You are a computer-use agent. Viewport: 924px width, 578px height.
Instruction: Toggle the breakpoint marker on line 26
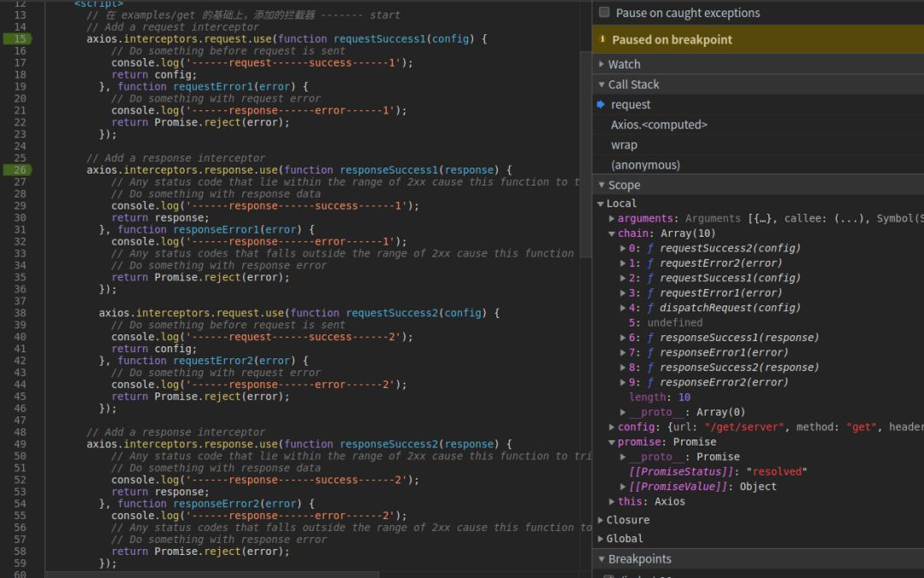[x=19, y=170]
